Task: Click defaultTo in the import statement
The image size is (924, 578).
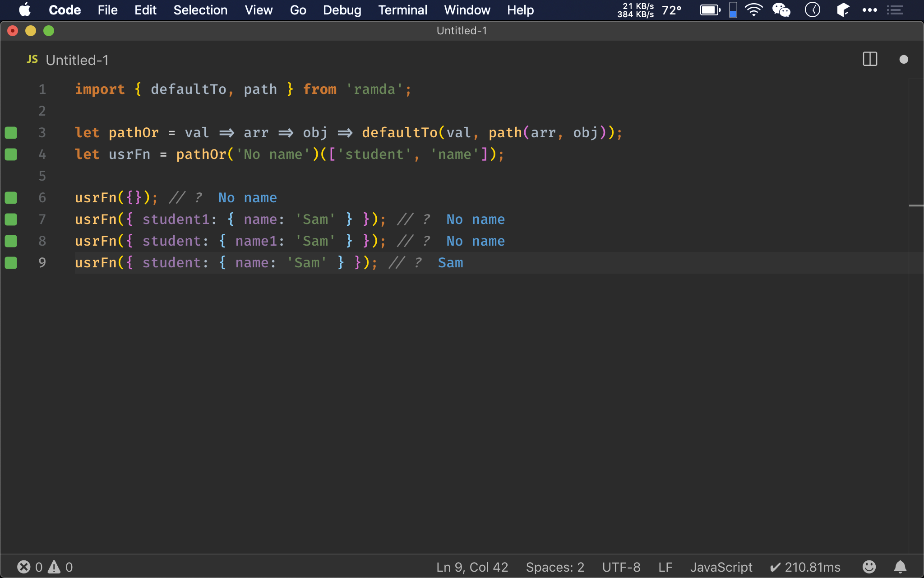Action: [189, 89]
